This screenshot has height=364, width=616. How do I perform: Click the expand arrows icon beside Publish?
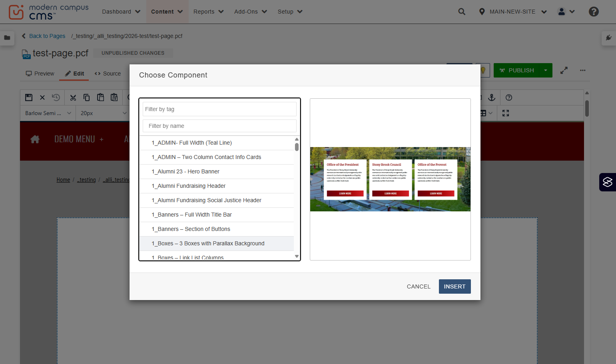tap(564, 70)
